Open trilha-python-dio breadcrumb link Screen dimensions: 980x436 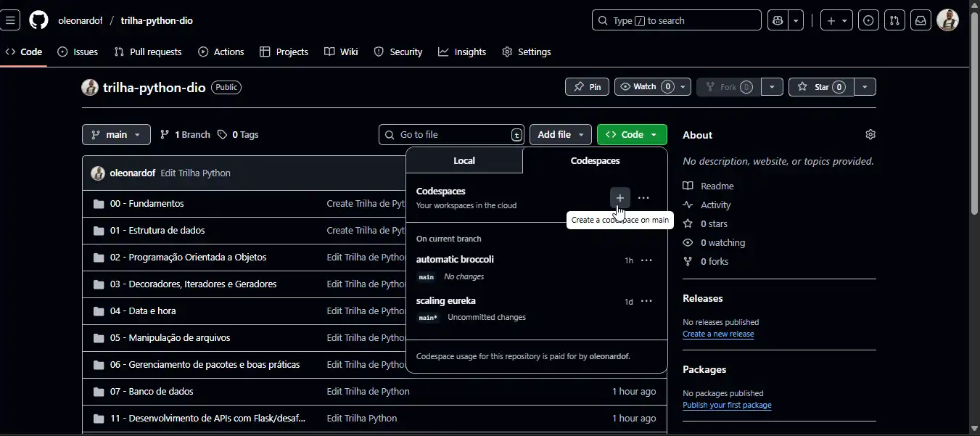coord(157,20)
